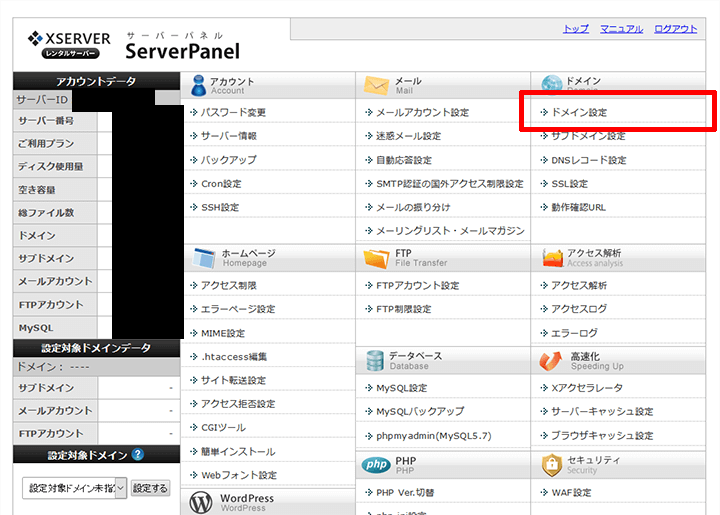Open 自動応答設定
The height and width of the screenshot is (515, 720).
point(404,160)
